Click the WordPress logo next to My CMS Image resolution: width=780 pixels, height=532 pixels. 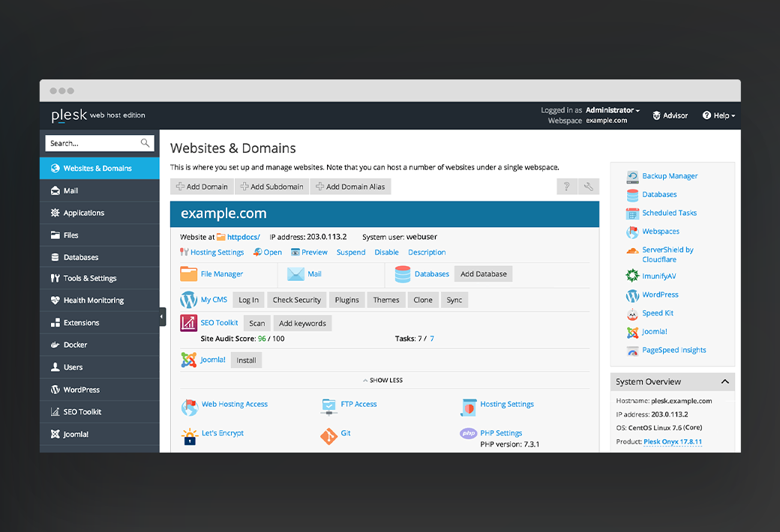tap(188, 300)
